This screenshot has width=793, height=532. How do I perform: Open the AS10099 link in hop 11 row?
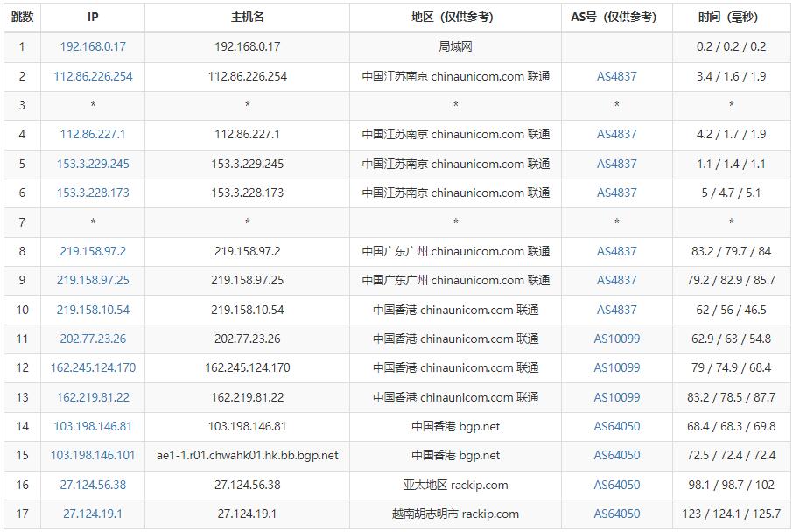pos(616,339)
